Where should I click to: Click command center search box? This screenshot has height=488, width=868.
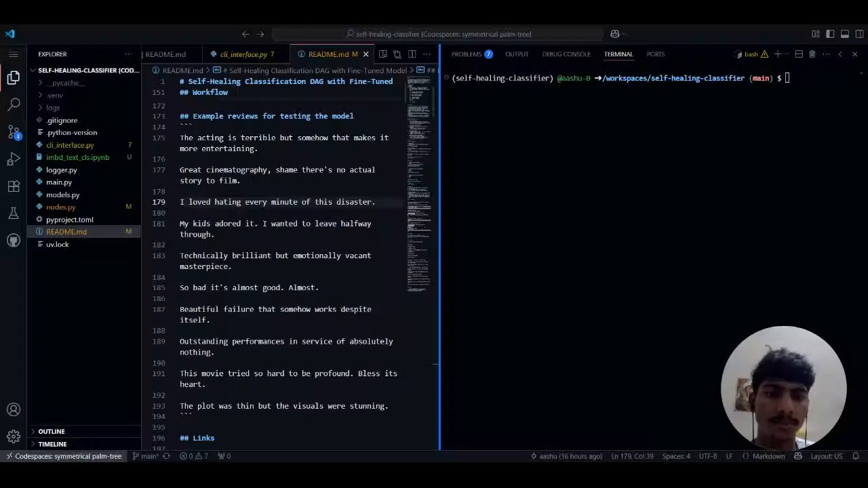click(x=438, y=34)
